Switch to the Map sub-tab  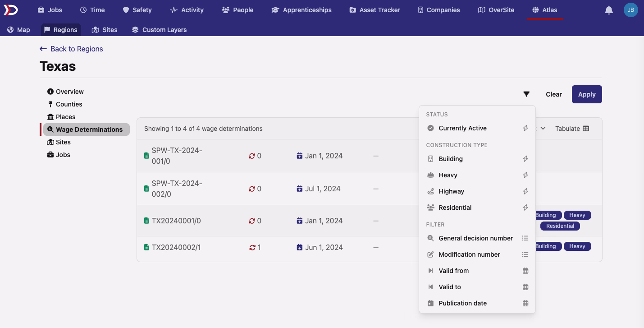tap(18, 30)
